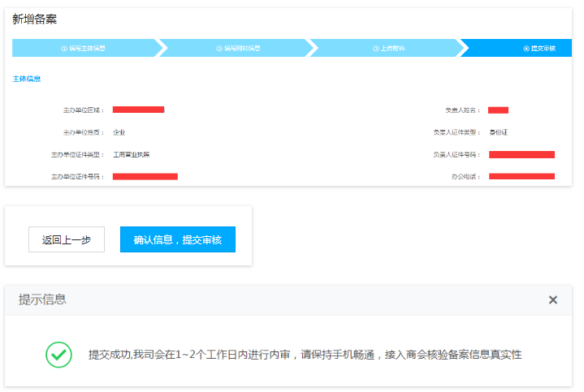This screenshot has height=392, width=584.
Task: Select the 提交审核 step four tab
Action: (539, 49)
